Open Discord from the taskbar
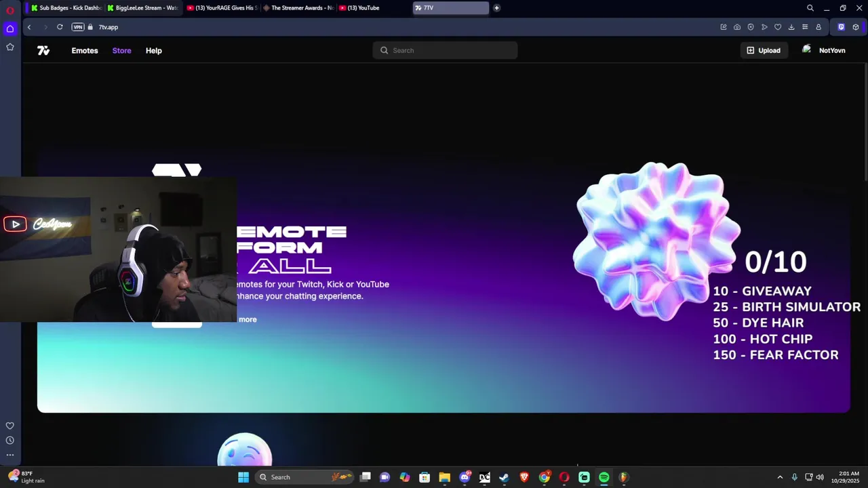Image resolution: width=868 pixels, height=488 pixels. pyautogui.click(x=465, y=477)
